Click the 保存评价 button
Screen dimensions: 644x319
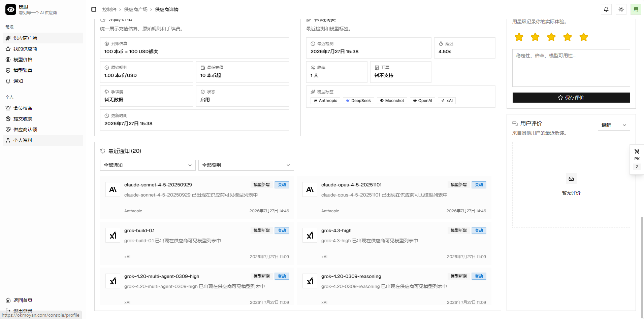coord(571,98)
